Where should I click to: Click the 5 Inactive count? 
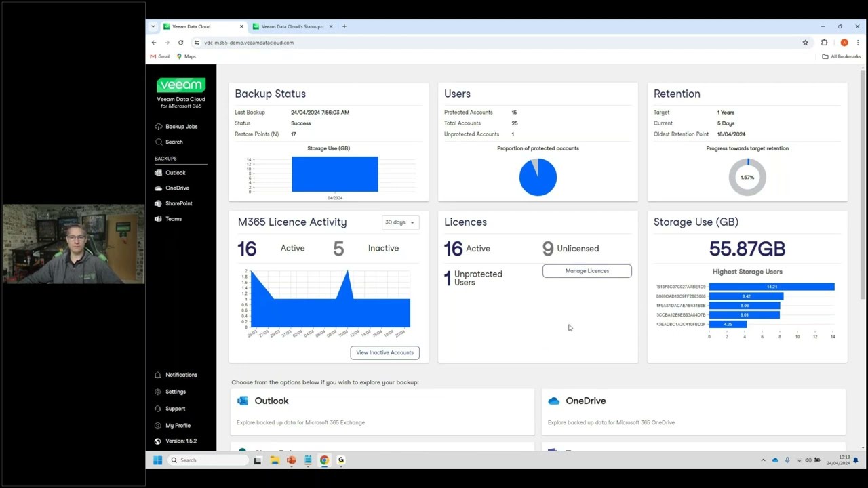coord(338,249)
